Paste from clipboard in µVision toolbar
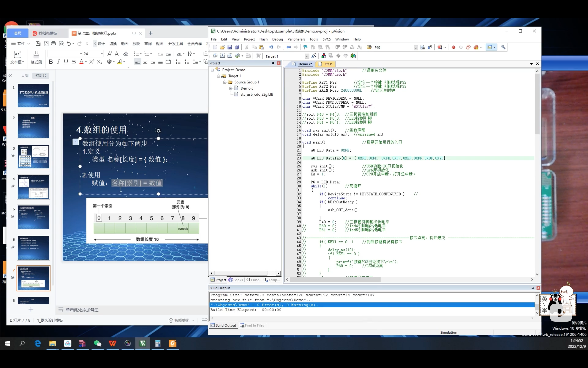 point(262,47)
